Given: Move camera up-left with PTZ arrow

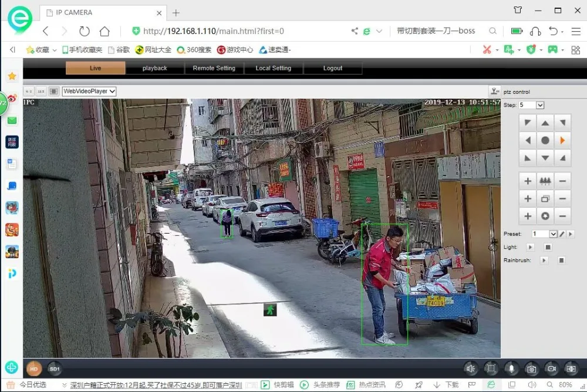Looking at the screenshot, I should (x=528, y=123).
